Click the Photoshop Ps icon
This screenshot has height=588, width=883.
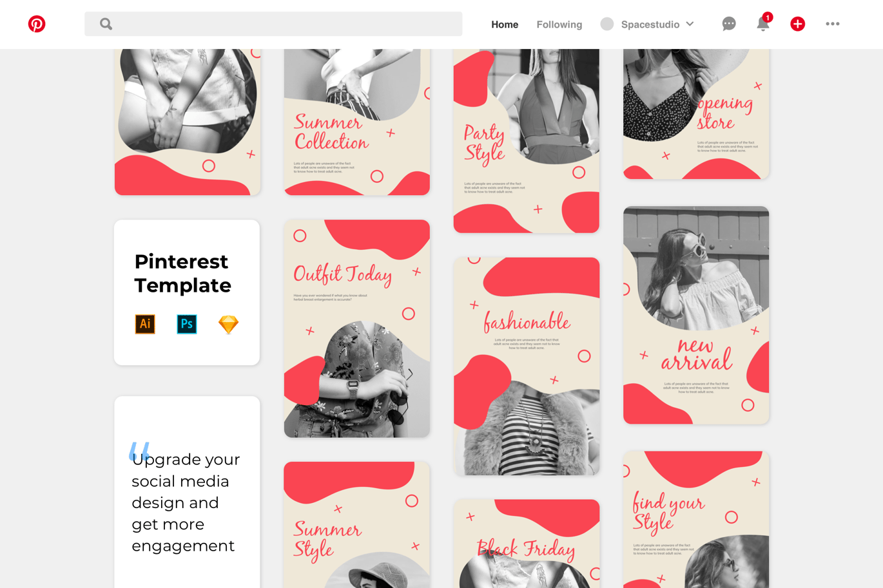click(x=187, y=324)
